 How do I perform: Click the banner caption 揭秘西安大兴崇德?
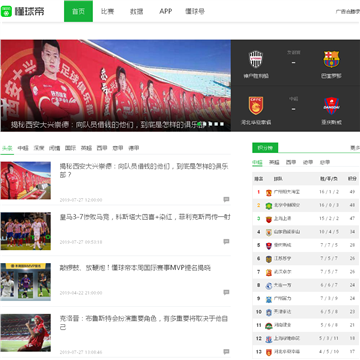click(107, 125)
